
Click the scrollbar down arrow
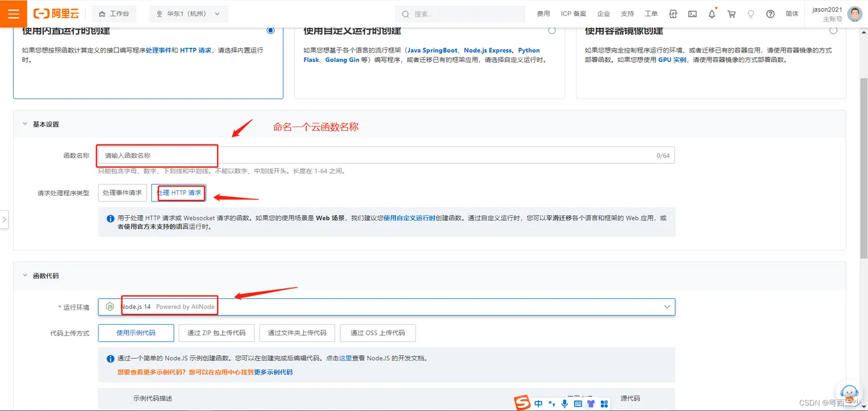[864, 407]
